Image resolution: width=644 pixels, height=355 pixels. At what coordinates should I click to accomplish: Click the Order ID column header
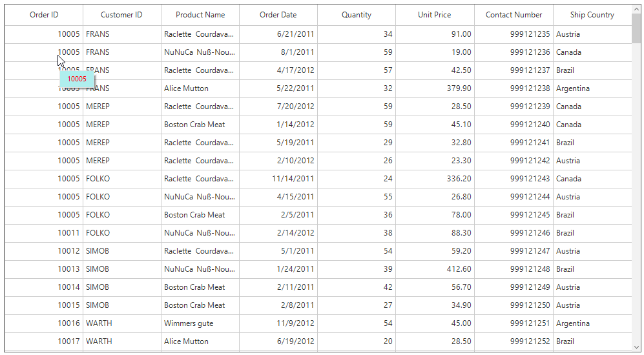[x=44, y=15]
